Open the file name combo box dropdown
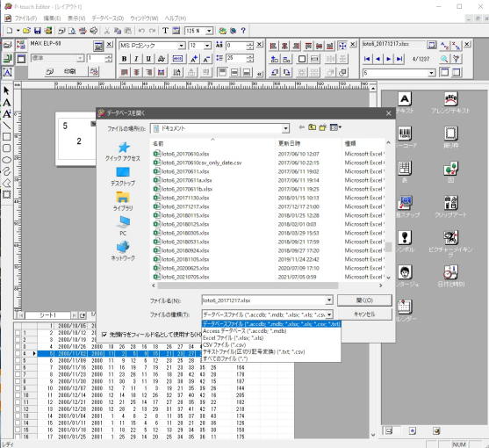This screenshot has height=448, width=489. tap(329, 300)
